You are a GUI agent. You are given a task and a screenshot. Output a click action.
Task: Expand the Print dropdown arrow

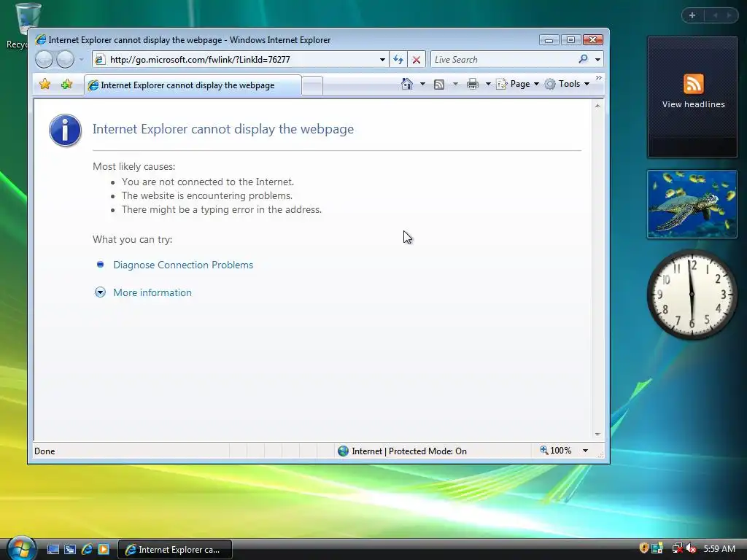[488, 85]
